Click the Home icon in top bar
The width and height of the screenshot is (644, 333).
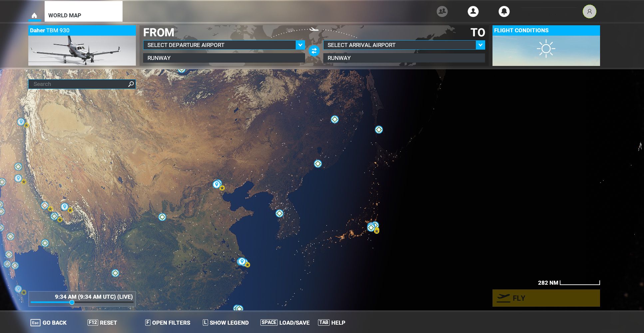(34, 15)
